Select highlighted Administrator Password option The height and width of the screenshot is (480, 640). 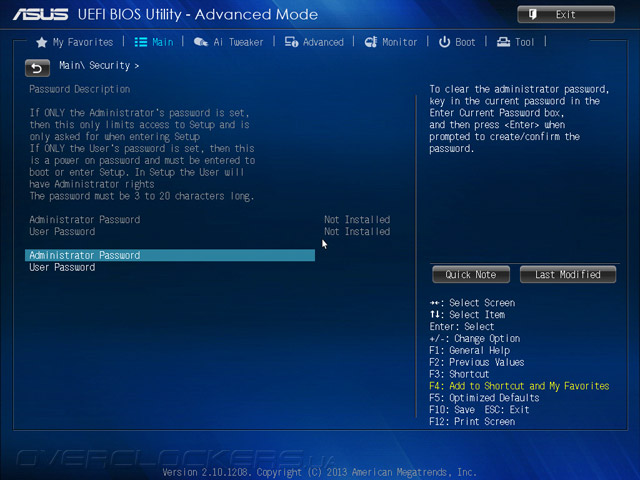pos(170,256)
